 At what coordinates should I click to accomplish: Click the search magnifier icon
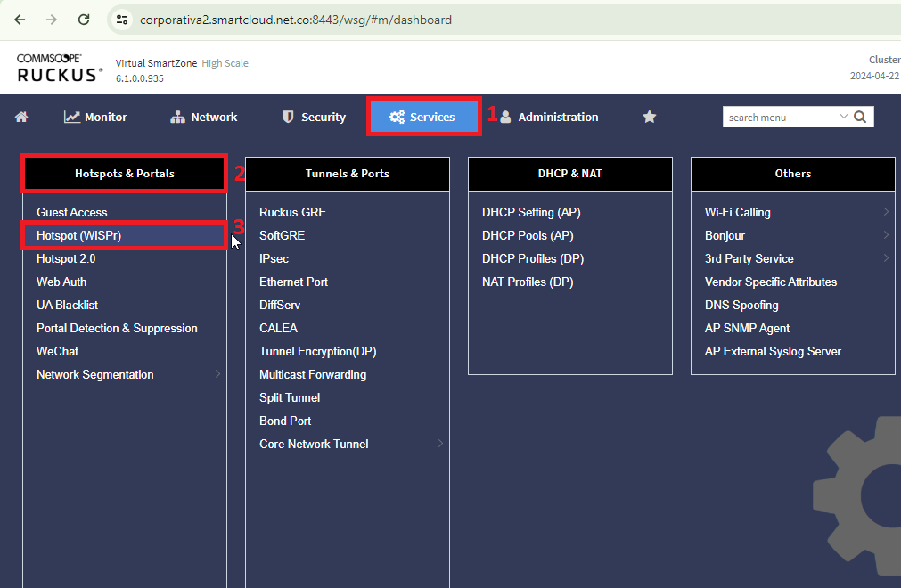[860, 117]
